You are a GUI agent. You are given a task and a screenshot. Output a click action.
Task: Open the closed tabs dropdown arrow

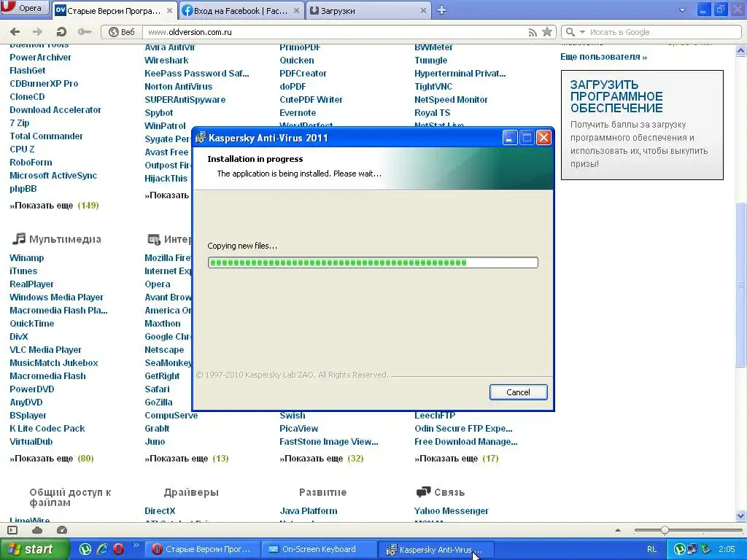682,10
